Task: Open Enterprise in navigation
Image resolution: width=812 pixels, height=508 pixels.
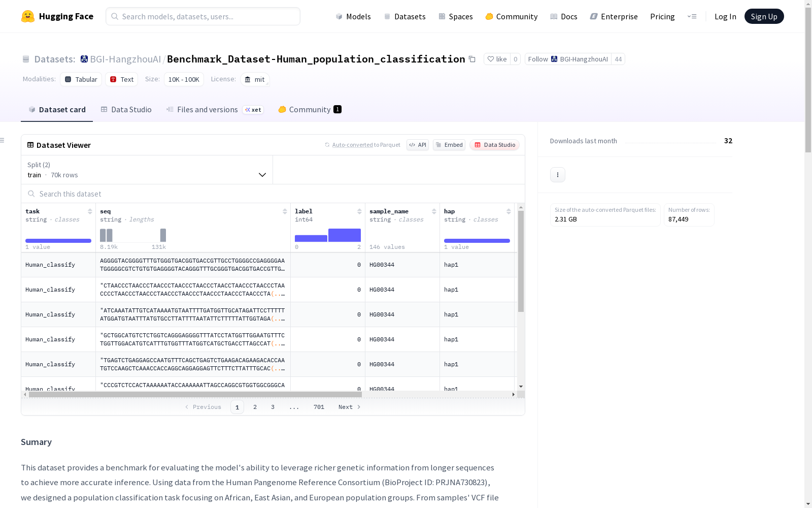Action: point(614,16)
